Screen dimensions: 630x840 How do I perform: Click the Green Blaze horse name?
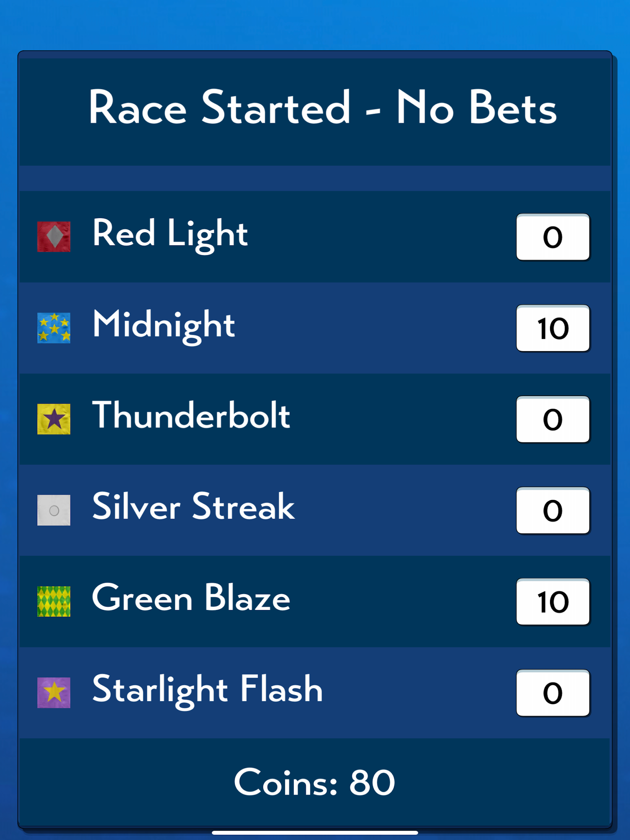[x=191, y=598]
